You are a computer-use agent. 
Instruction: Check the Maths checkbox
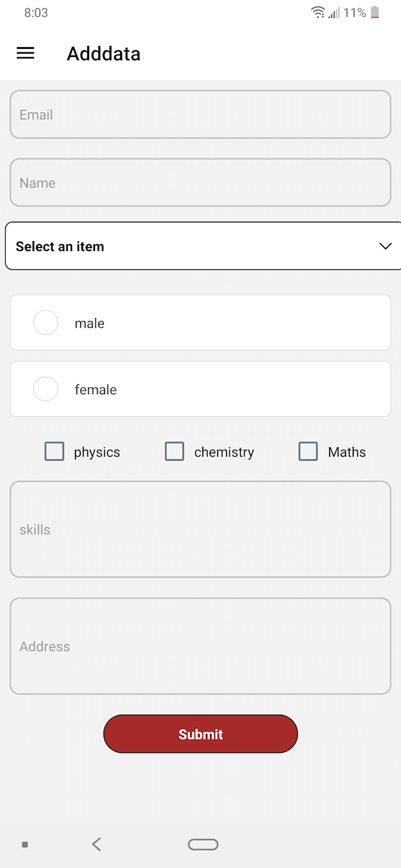pos(308,451)
